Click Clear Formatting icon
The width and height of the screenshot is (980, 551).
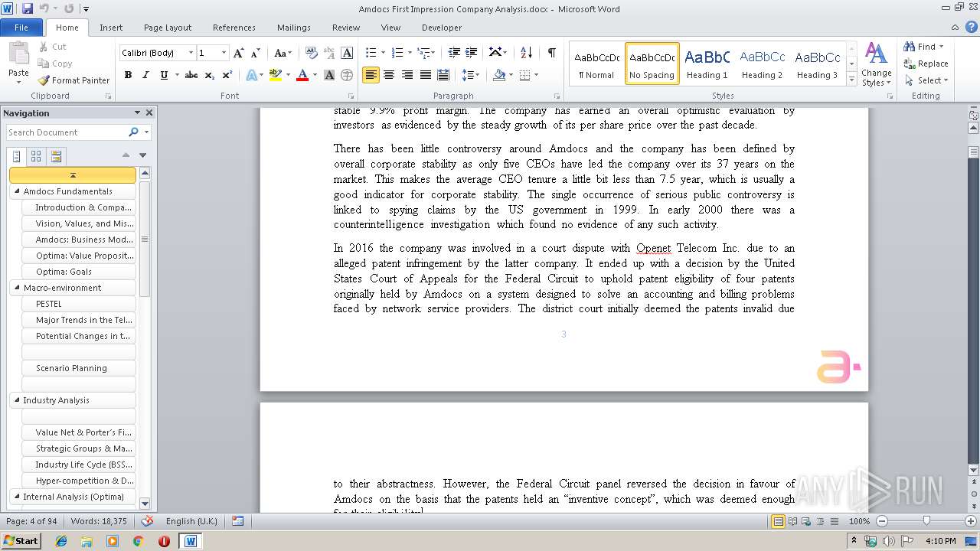click(311, 53)
